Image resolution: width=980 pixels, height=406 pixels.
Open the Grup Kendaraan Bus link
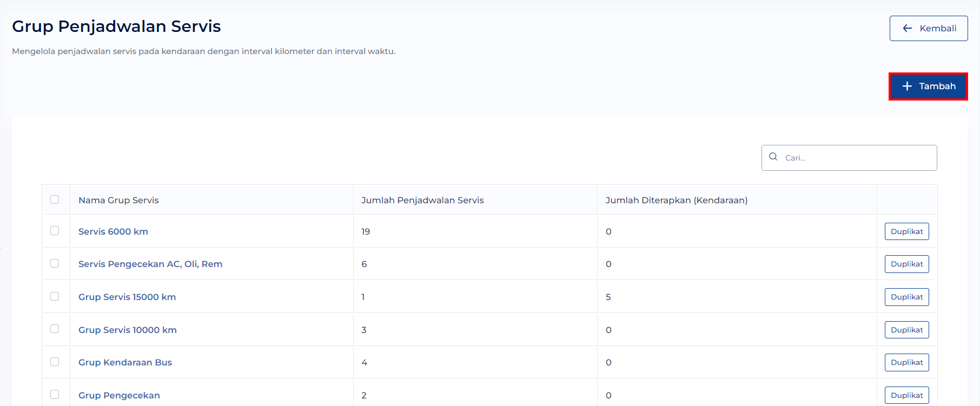[125, 362]
